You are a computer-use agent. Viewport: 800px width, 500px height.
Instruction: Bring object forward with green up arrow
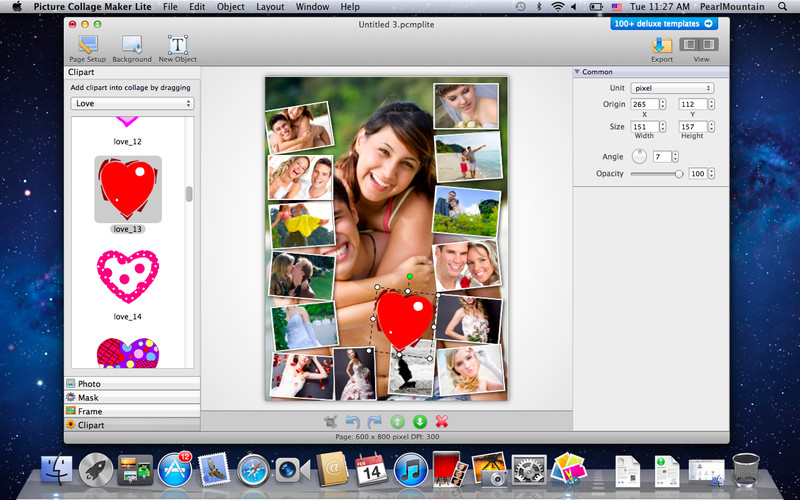point(397,421)
